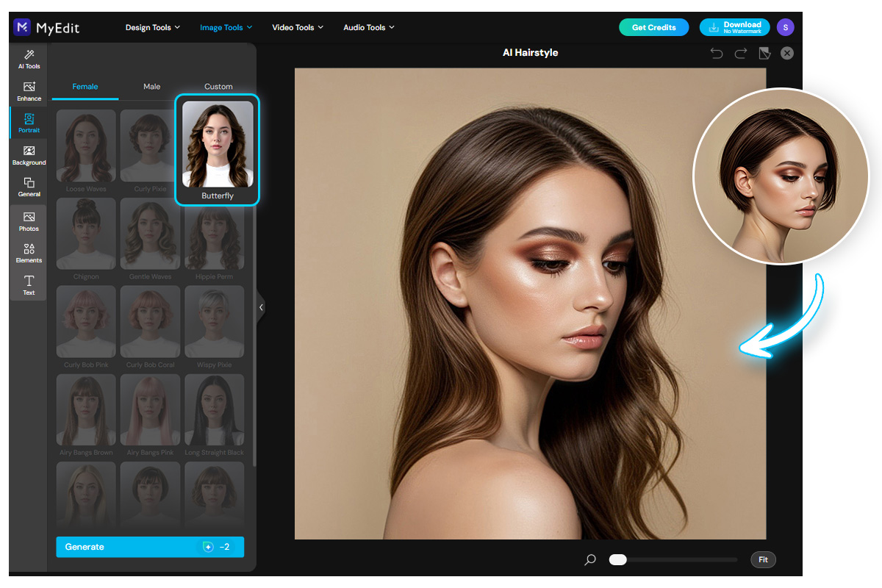Open the Enhance panel
882x588 pixels.
click(28, 91)
